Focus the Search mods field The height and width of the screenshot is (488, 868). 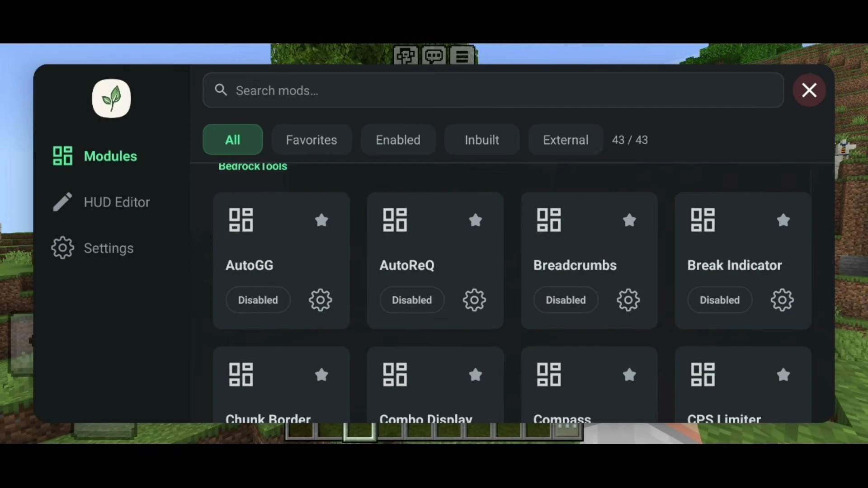tap(493, 90)
